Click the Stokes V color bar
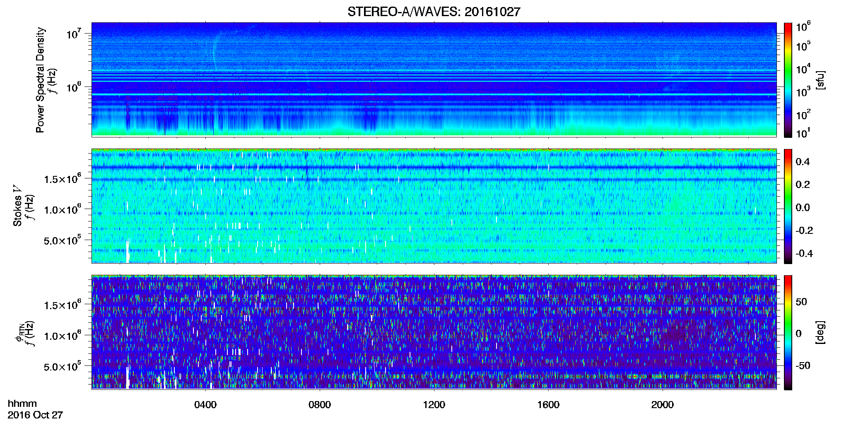The height and width of the screenshot is (447, 868). [788, 206]
